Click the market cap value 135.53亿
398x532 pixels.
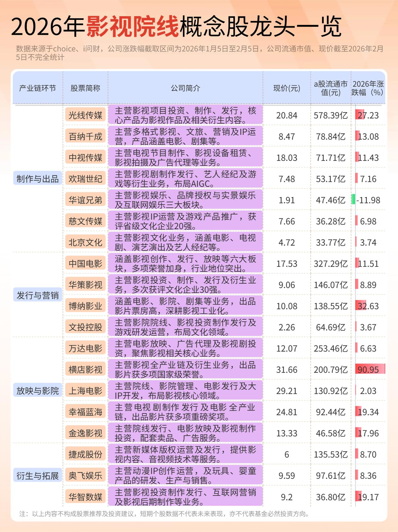pyautogui.click(x=331, y=454)
